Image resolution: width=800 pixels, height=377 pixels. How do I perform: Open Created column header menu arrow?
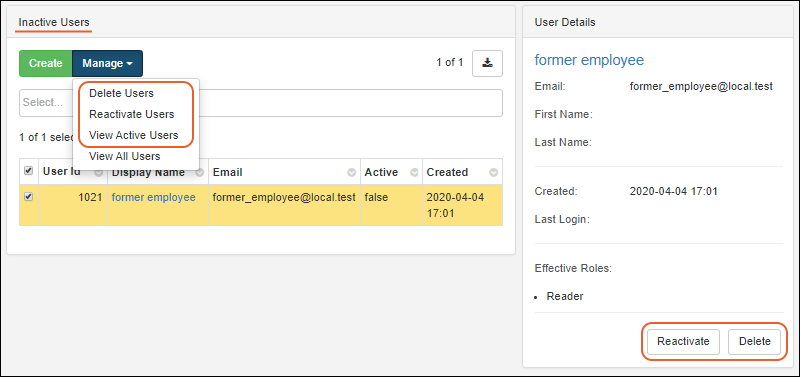coord(493,172)
